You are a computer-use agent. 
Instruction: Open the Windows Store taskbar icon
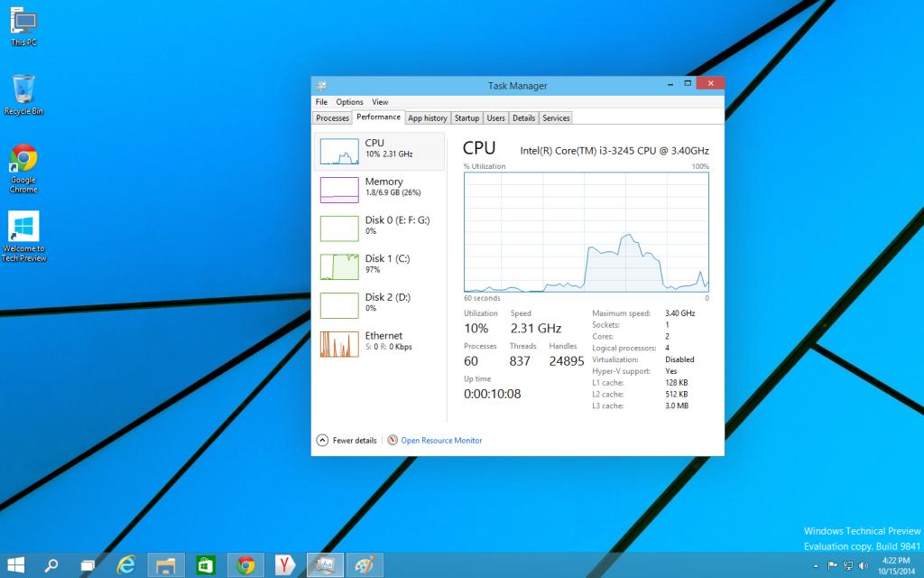[x=206, y=565]
